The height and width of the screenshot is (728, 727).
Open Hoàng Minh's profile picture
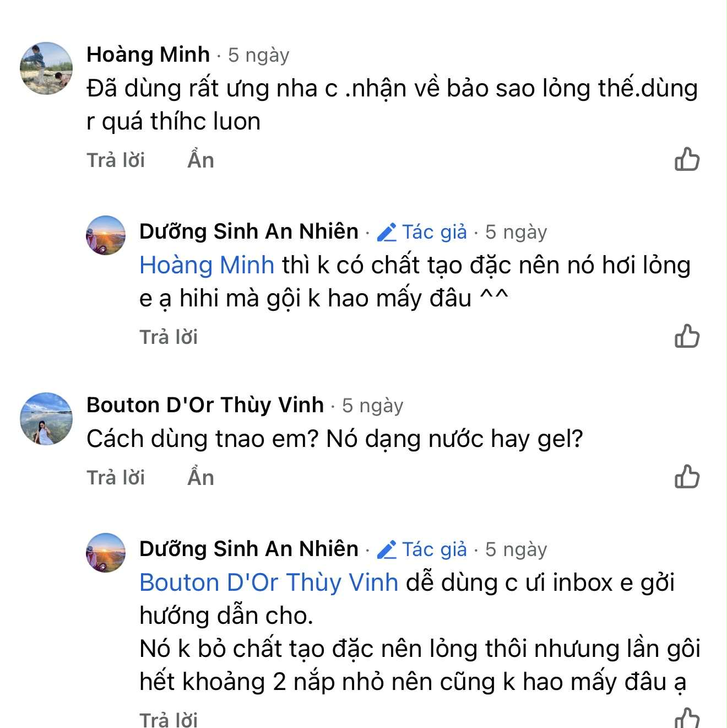46,68
